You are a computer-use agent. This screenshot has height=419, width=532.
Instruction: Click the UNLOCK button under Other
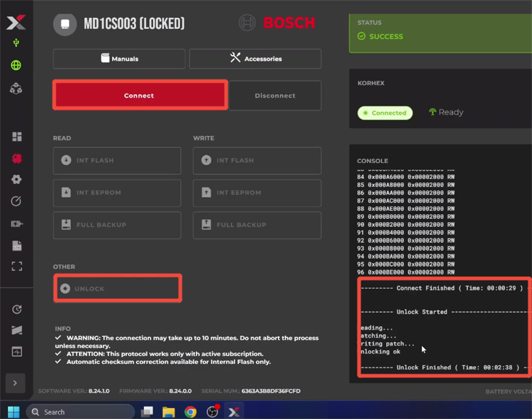tap(118, 289)
